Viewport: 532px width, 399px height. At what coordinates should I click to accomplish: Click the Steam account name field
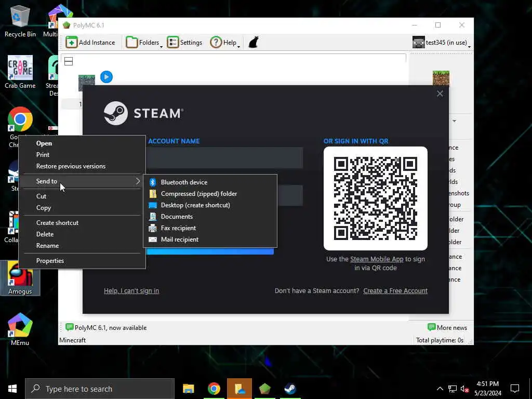pos(224,158)
